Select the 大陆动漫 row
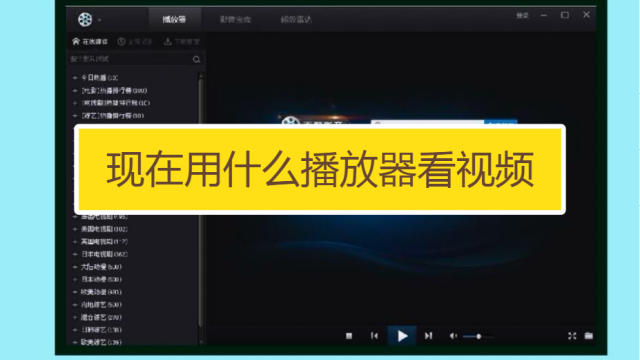The width and height of the screenshot is (640, 360). (97, 267)
